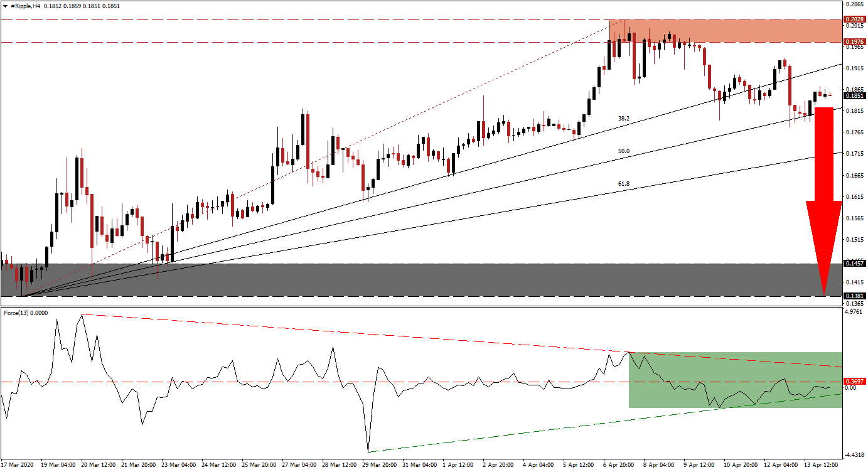Click the 0.1976 price level tag

[x=854, y=42]
